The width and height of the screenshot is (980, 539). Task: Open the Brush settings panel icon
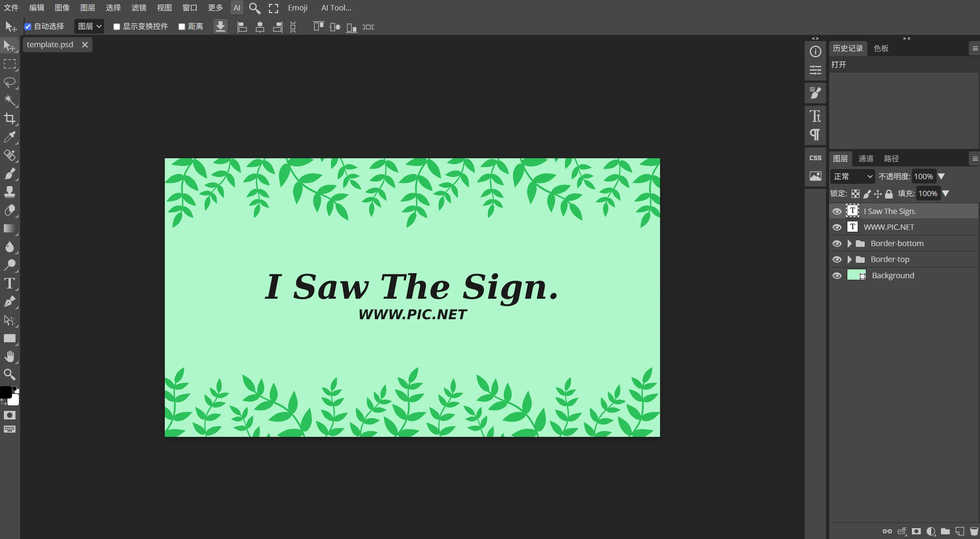pos(815,93)
